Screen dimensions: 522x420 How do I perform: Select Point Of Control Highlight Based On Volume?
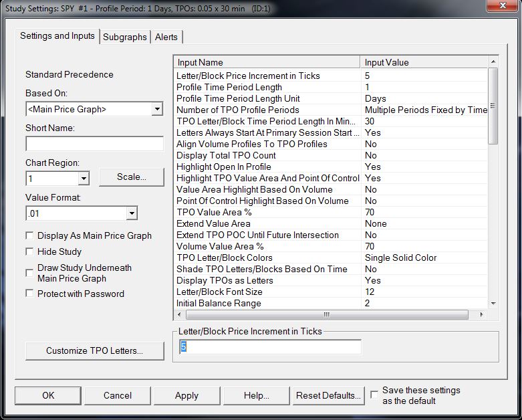tap(332, 201)
